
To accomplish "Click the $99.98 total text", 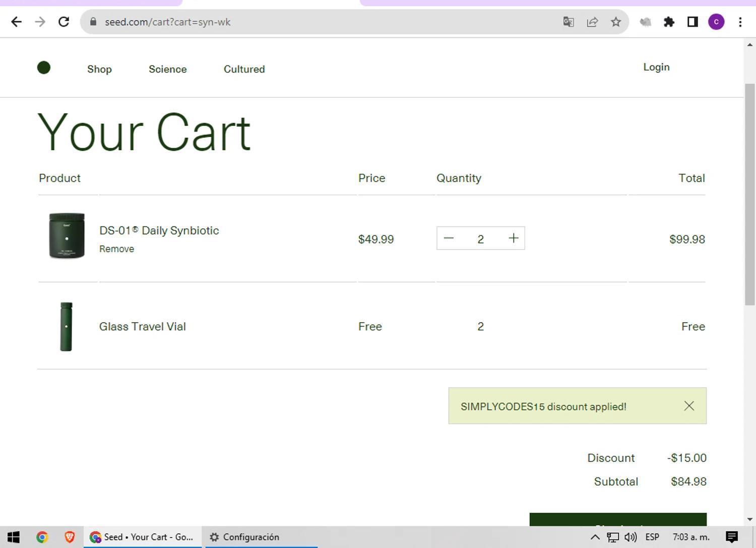I will pos(687,239).
